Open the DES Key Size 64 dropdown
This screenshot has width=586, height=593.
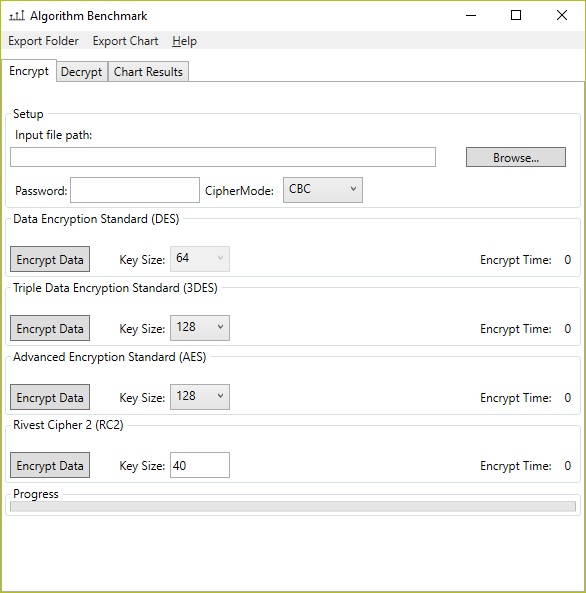click(200, 259)
